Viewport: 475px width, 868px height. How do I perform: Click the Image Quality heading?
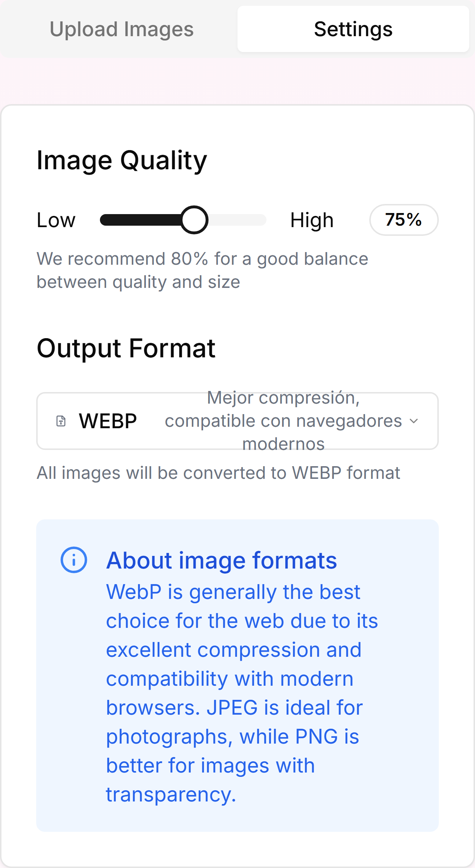coord(122,160)
